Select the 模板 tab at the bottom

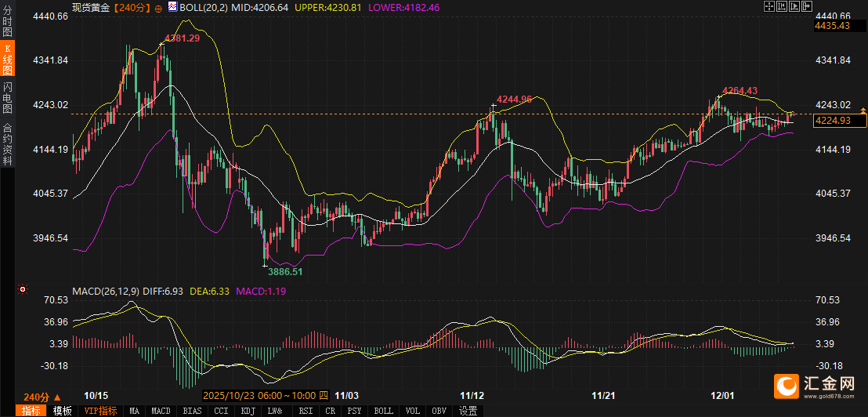point(63,411)
